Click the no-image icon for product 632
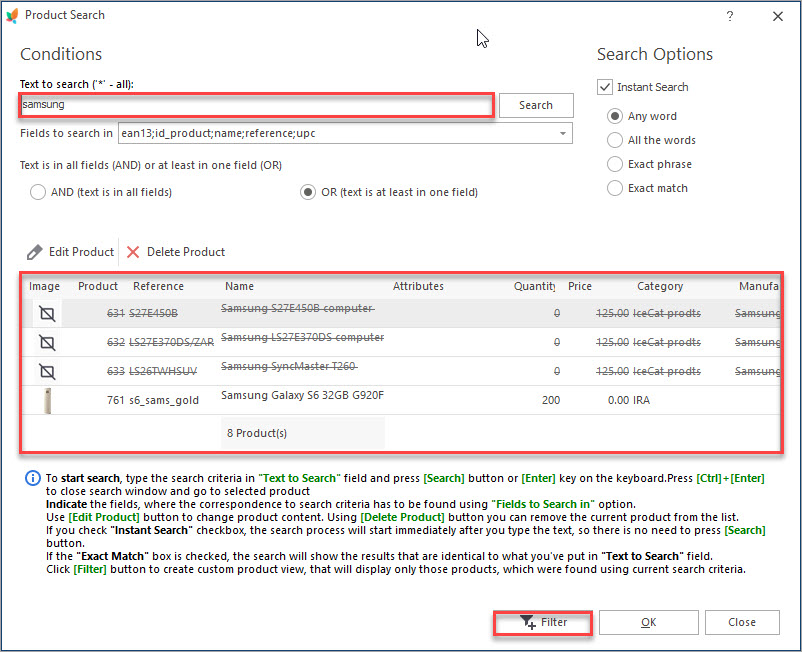Viewport: 802px width, 652px height. [x=47, y=343]
